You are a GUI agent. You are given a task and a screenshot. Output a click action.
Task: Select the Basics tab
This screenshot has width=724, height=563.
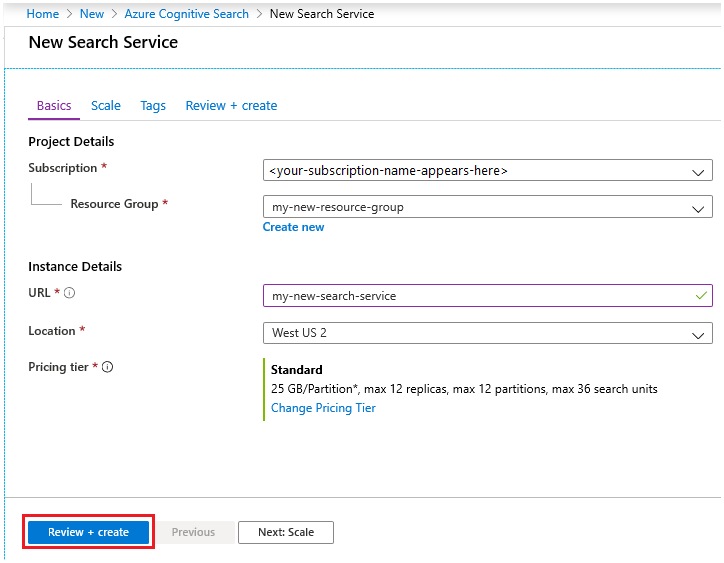(54, 106)
